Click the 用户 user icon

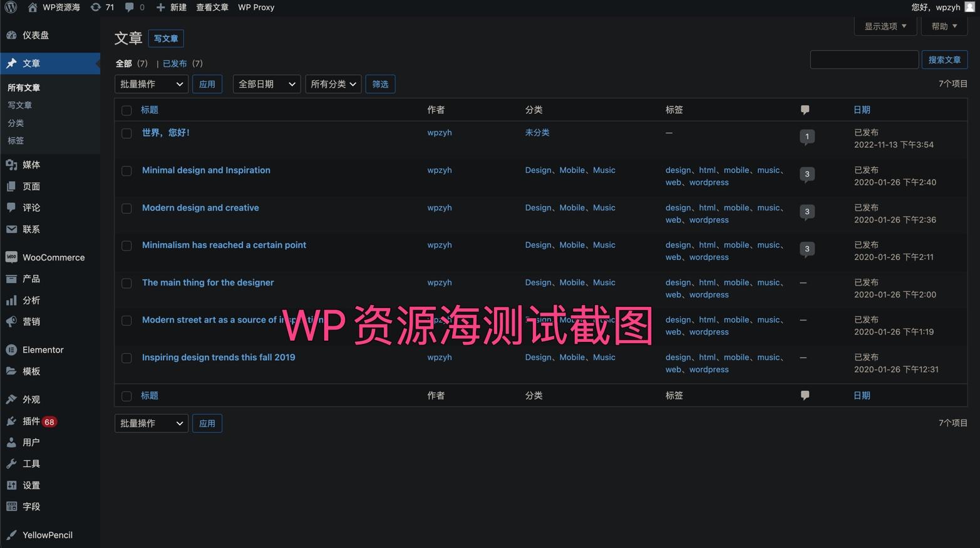[11, 442]
